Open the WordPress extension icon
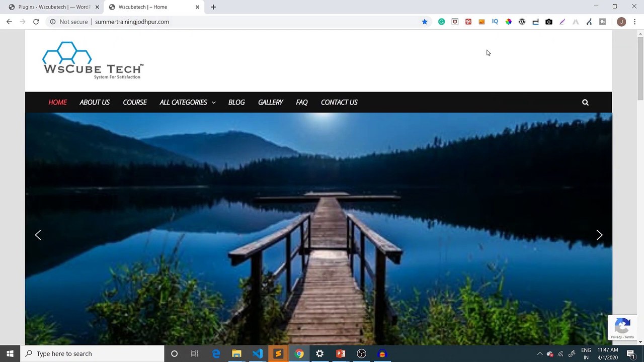The image size is (644, 362). pyautogui.click(x=522, y=22)
